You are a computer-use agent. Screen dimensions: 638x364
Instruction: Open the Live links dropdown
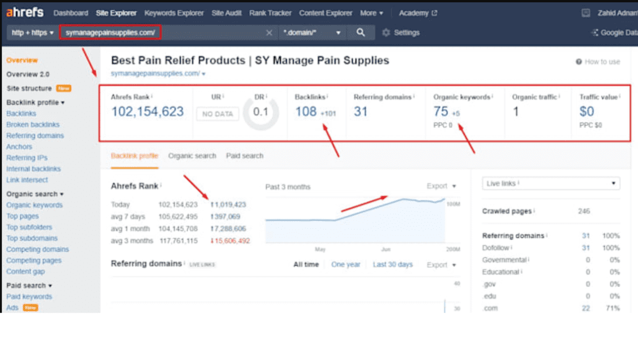(551, 183)
